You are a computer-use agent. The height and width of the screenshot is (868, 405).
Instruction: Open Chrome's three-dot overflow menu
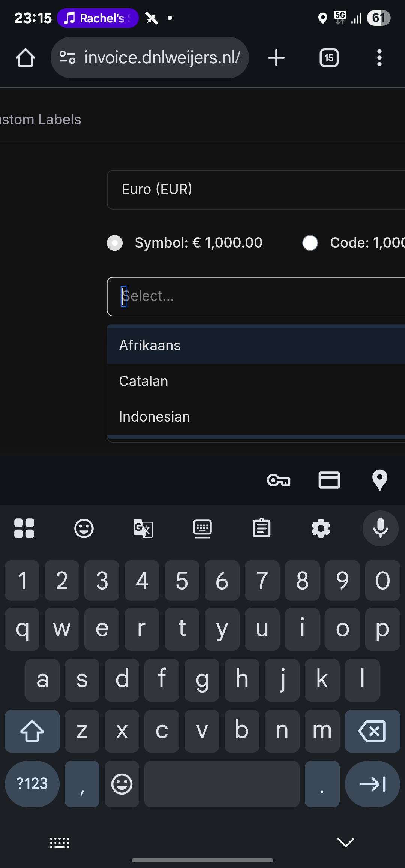(x=379, y=58)
